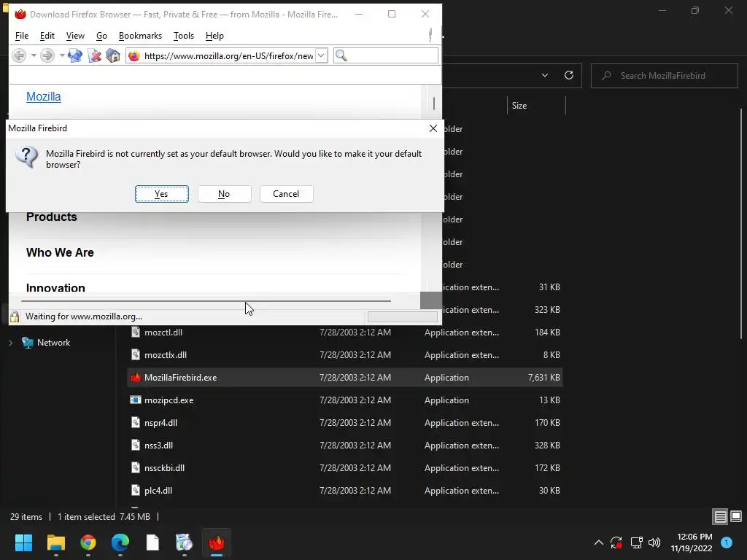
Task: Open the notification badge in the tray
Action: coord(727,542)
